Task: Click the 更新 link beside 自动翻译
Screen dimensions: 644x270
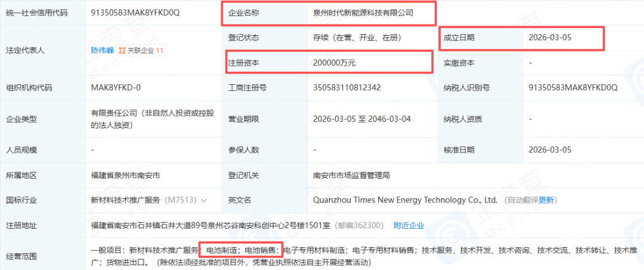Action: [x=547, y=200]
